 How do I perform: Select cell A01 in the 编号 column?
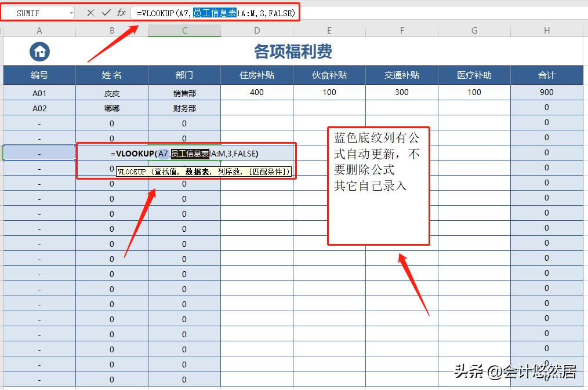pyautogui.click(x=39, y=92)
